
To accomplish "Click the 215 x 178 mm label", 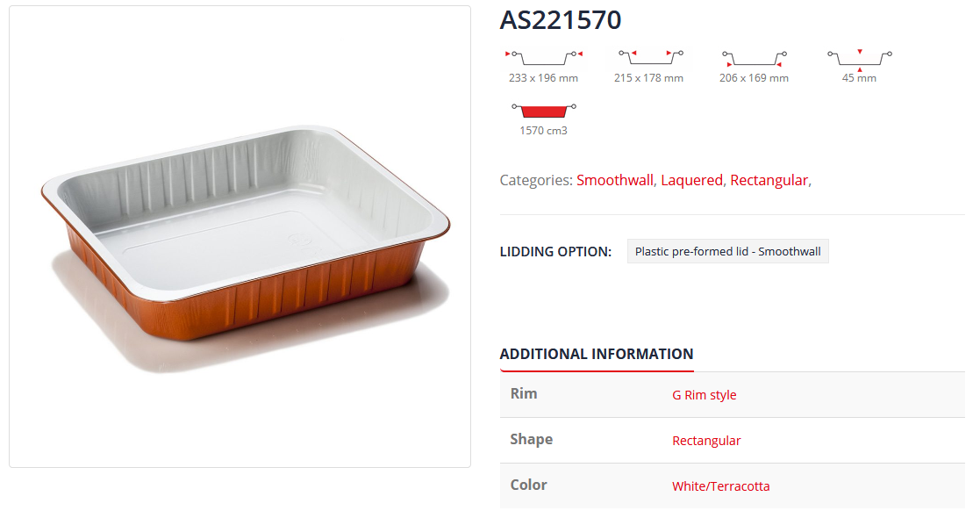I will pos(648,78).
